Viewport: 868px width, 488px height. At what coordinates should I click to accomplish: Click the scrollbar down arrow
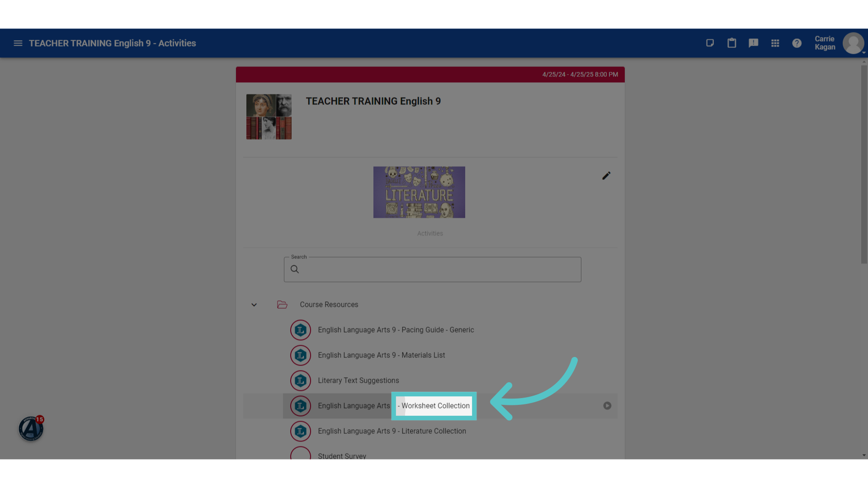864,455
